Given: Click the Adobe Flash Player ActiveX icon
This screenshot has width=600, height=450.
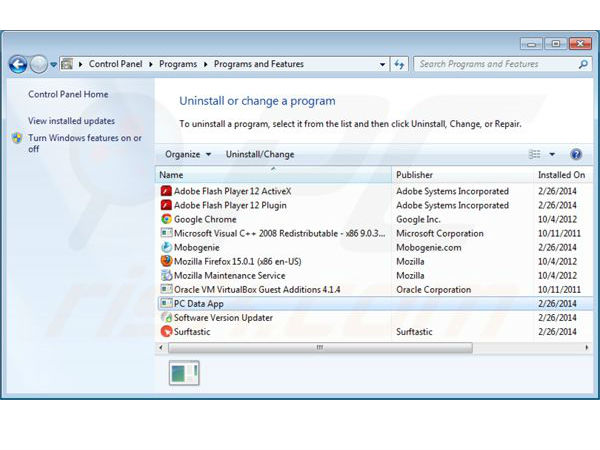Looking at the screenshot, I should pyautogui.click(x=166, y=191).
